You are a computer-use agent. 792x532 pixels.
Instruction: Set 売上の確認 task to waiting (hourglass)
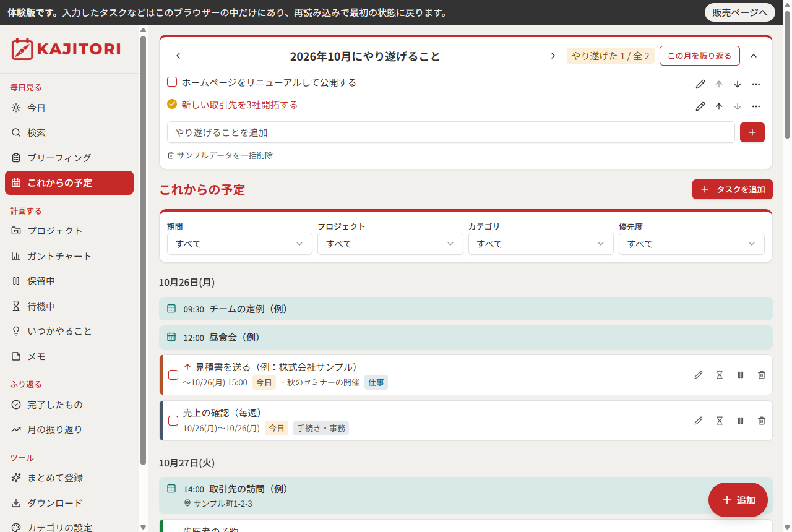[x=720, y=421]
